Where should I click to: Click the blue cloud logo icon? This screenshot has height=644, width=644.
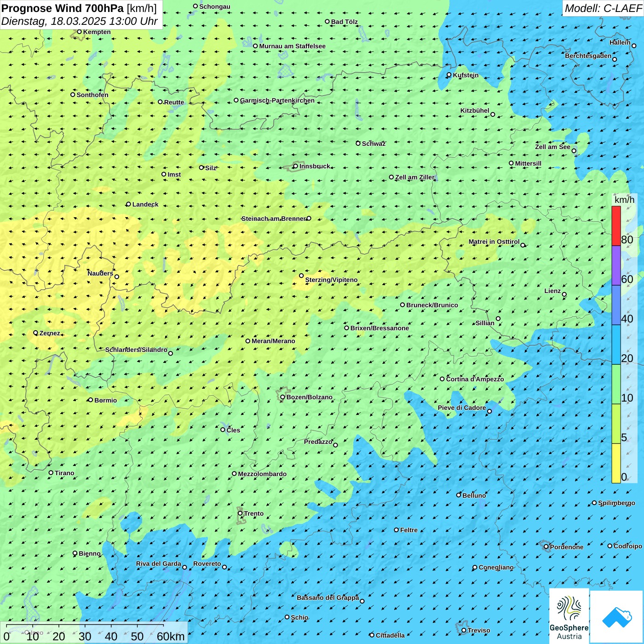[617, 617]
